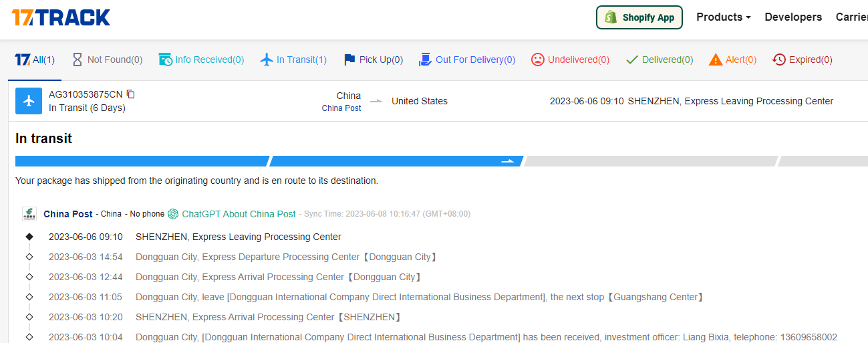The image size is (868, 343).
Task: Show Expired packages filter
Action: pyautogui.click(x=802, y=60)
